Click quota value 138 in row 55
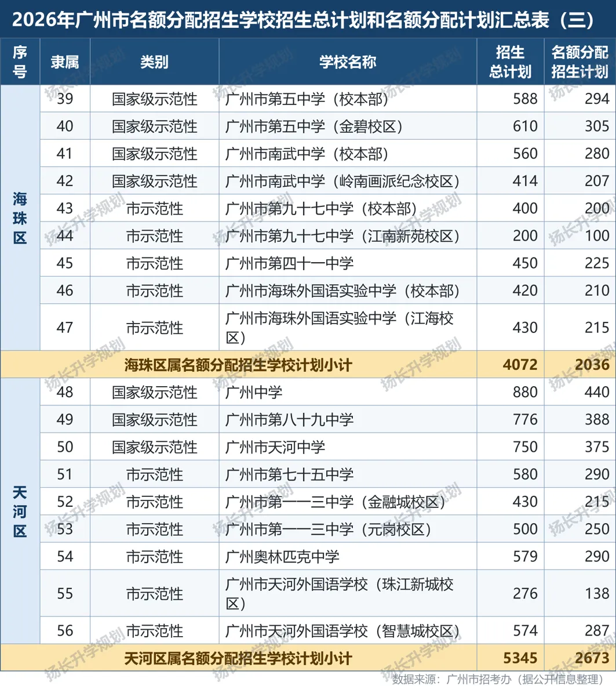Image resolution: width=616 pixels, height=686 pixels. [x=597, y=594]
